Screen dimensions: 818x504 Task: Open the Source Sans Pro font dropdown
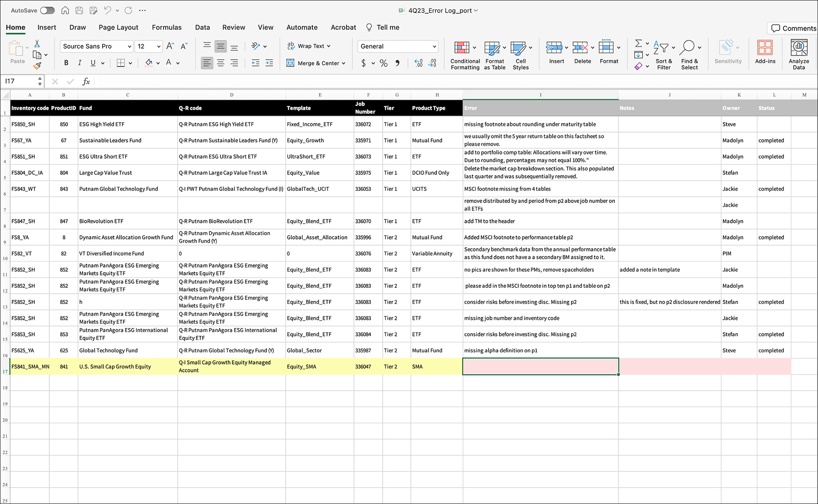(129, 47)
